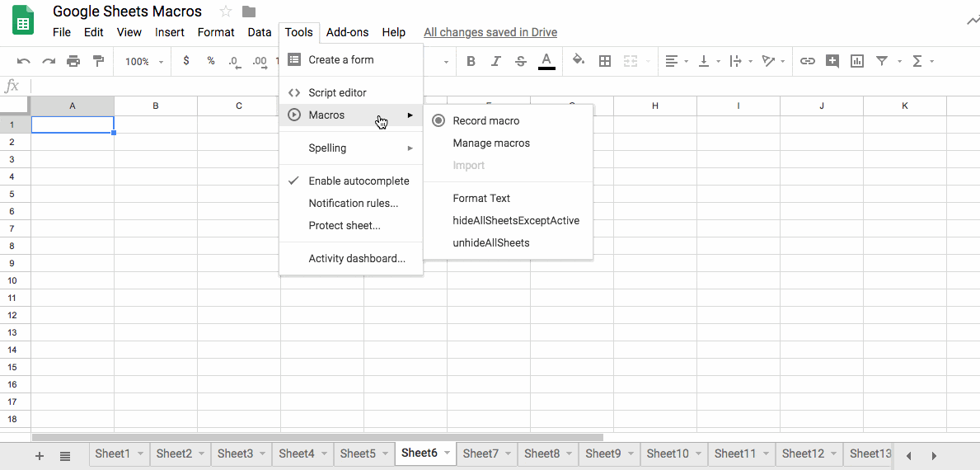Switch to the Sheet10 tab
This screenshot has width=980, height=470.
click(674, 454)
